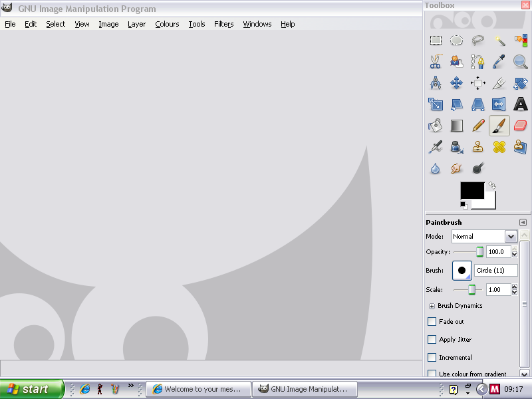Switch to the Welcome to your message window
The width and height of the screenshot is (532, 399).
tap(198, 389)
